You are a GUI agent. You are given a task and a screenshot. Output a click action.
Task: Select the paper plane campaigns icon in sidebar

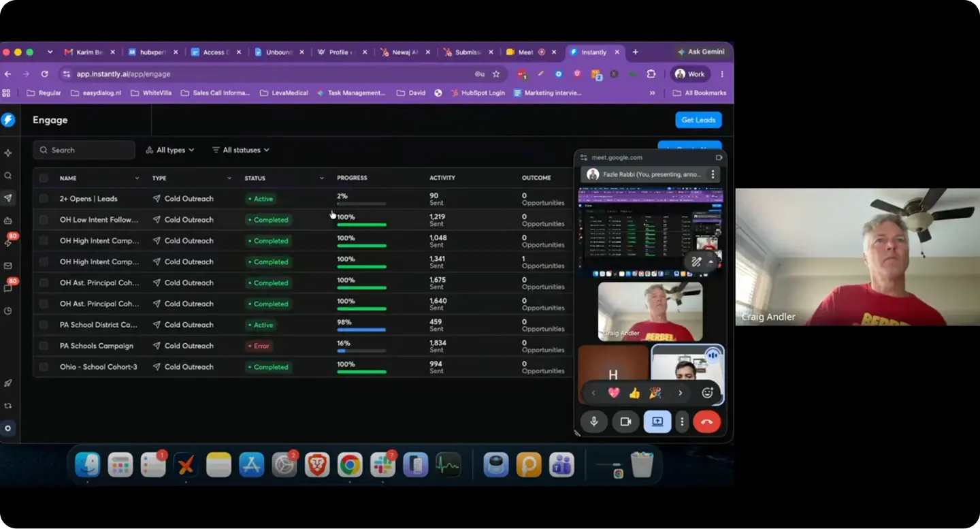pos(8,198)
